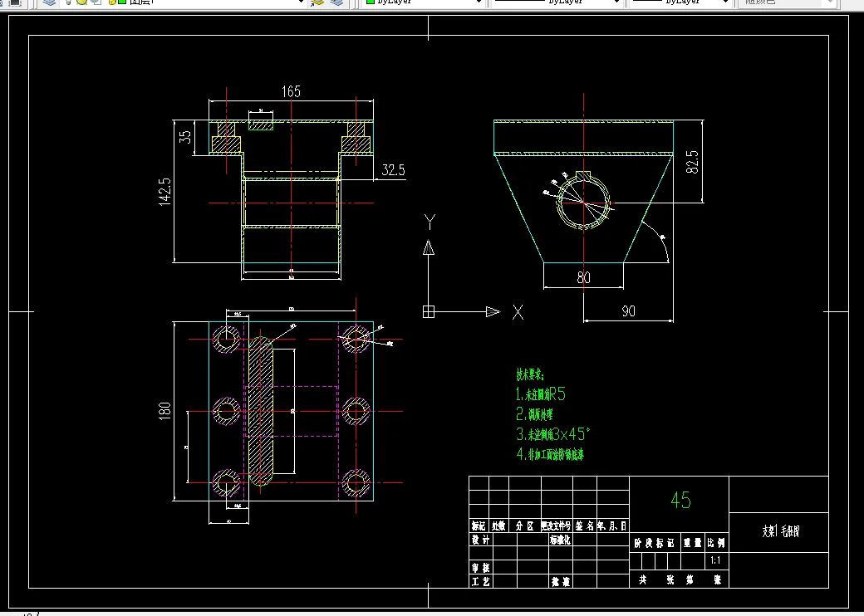Viewport: 864px width, 616px height.
Task: Click the 分区 cell in title block
Action: pyautogui.click(x=524, y=526)
